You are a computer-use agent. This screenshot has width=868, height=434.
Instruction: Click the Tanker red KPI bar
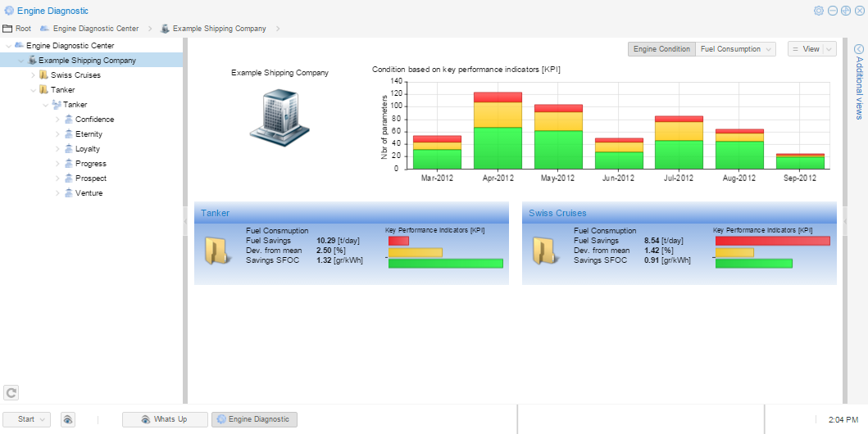click(x=398, y=241)
